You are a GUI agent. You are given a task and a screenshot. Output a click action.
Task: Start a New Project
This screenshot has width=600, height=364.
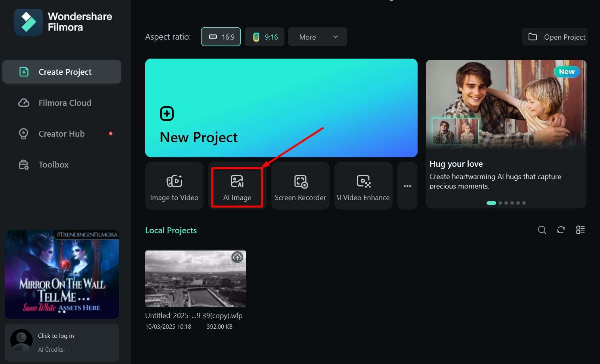(281, 108)
